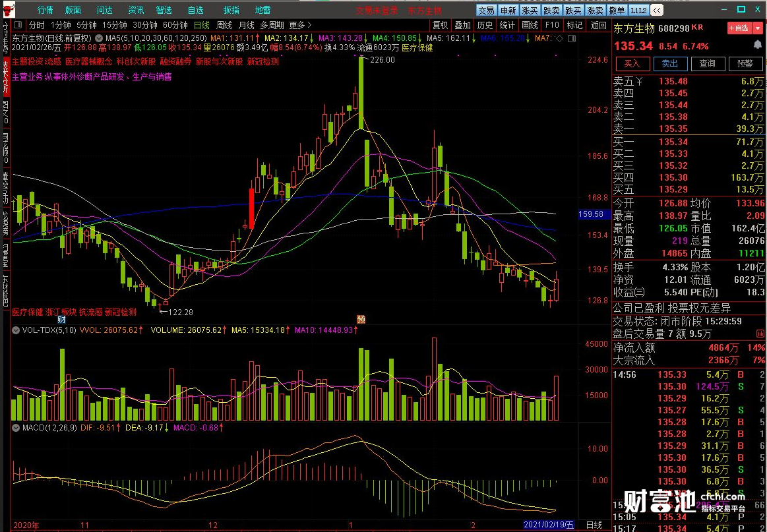Click the alert bell icon
The height and width of the screenshot is (532, 767).
point(758,45)
